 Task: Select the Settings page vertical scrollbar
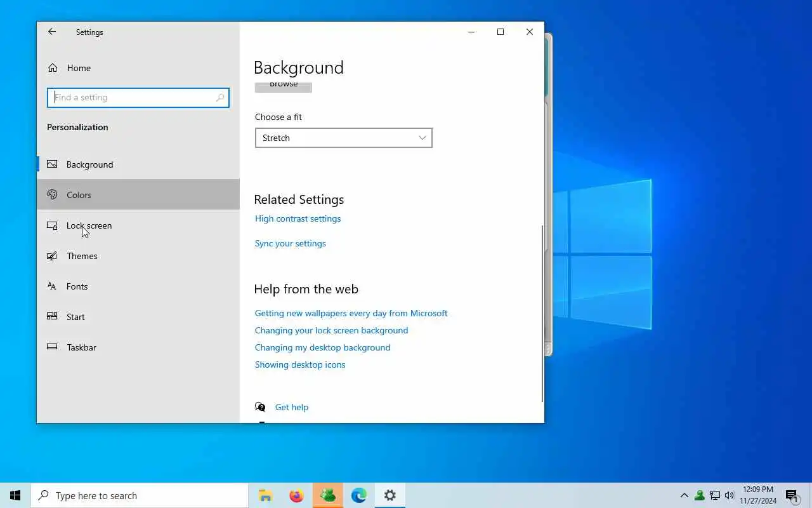pos(542,313)
